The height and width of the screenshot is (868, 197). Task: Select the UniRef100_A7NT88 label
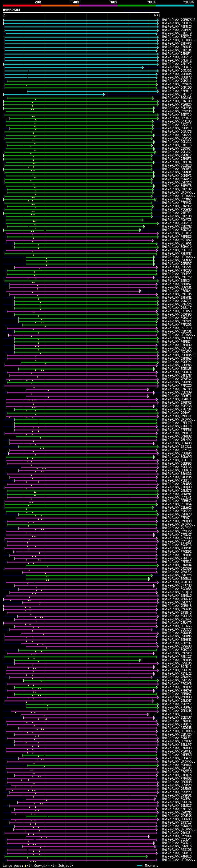177,389
